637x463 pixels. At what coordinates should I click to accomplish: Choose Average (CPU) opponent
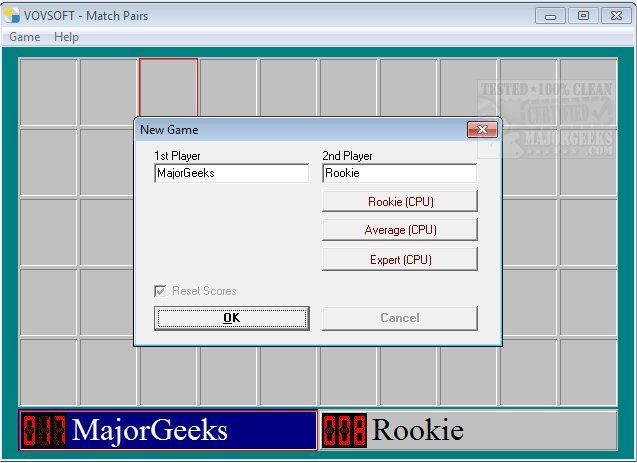pyautogui.click(x=400, y=230)
